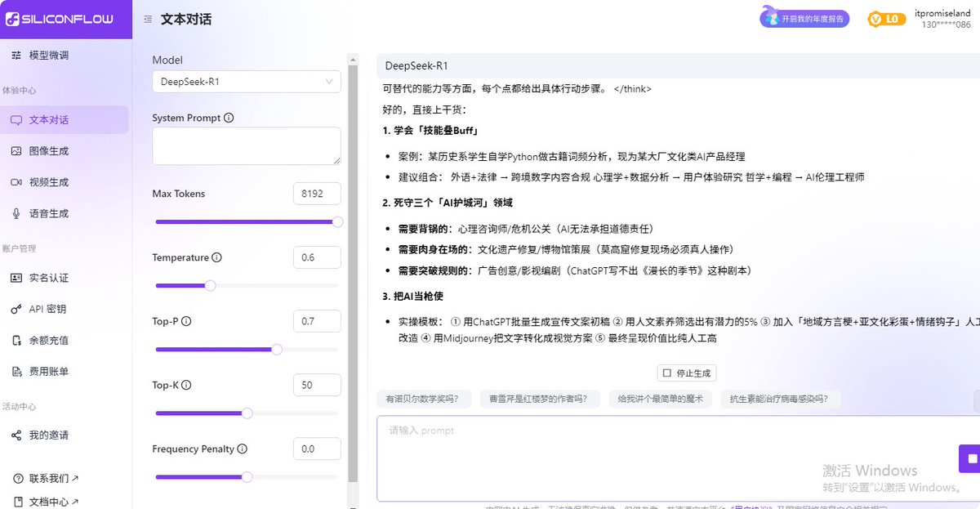Viewport: 980px width, 509px height.
Task: Click the Frequency Penalty slider handle
Action: (247, 476)
